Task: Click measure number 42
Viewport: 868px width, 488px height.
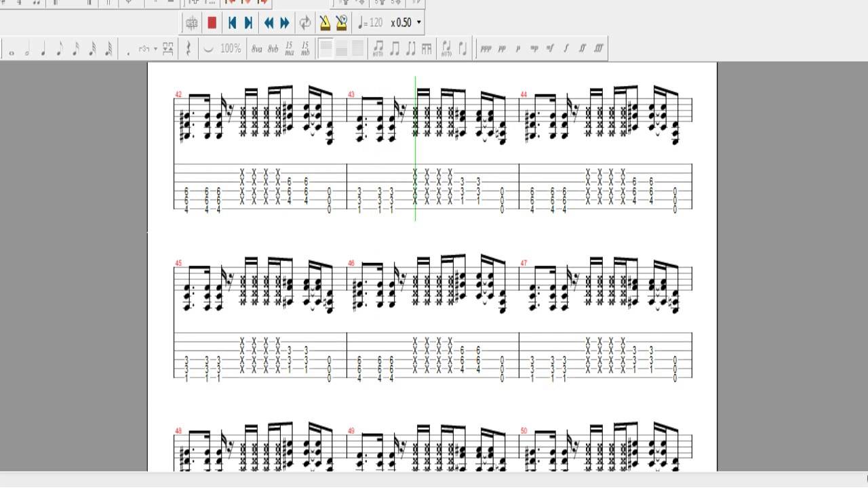Action: [178, 95]
